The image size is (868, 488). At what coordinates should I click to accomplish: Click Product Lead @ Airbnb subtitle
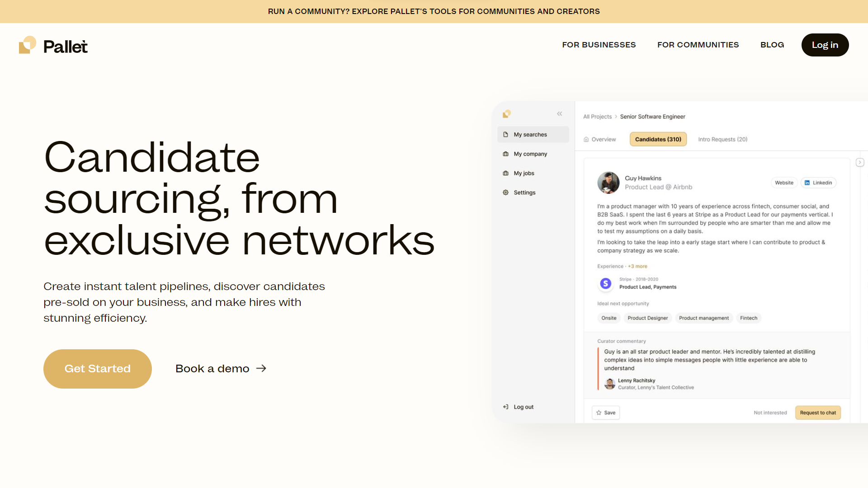[658, 188]
